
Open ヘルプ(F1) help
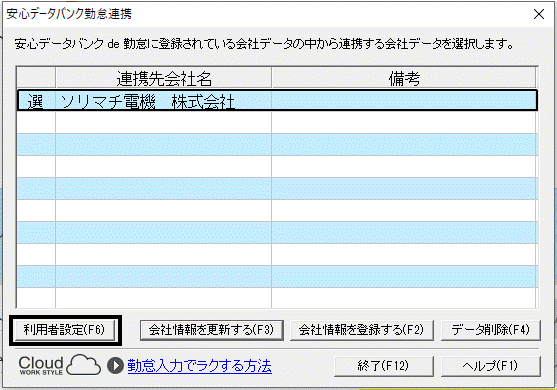coord(491,366)
